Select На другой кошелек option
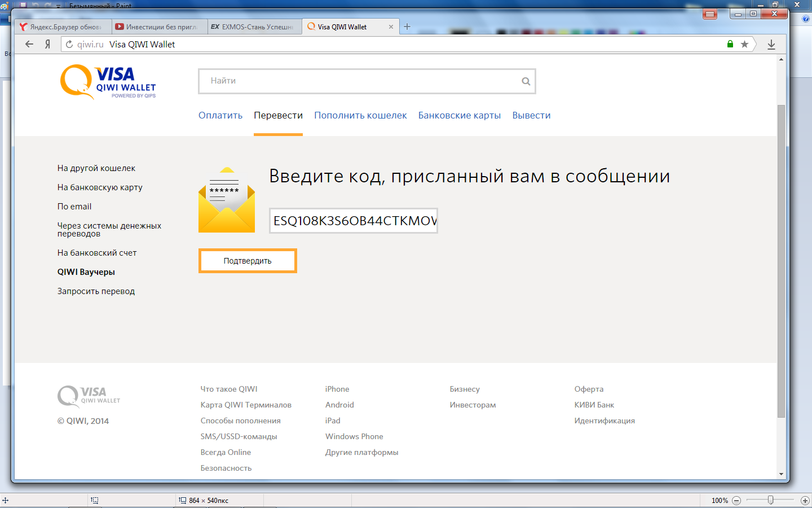The width and height of the screenshot is (812, 508). (x=96, y=168)
